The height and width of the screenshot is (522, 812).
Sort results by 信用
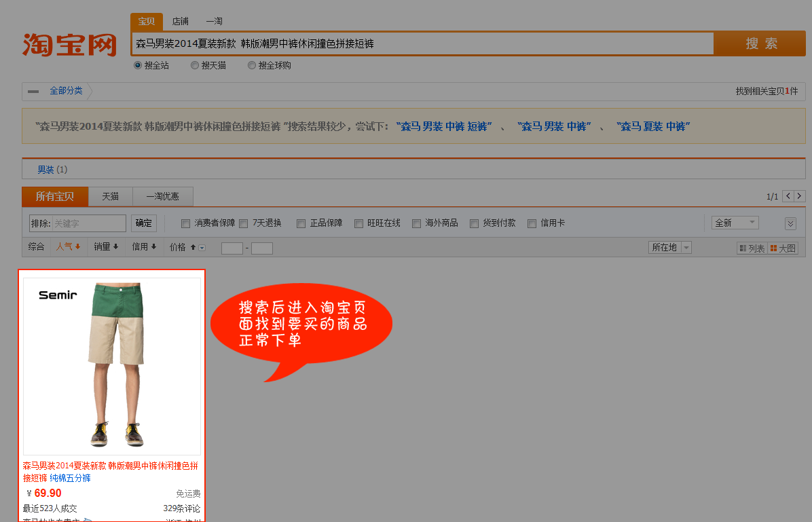coord(145,247)
